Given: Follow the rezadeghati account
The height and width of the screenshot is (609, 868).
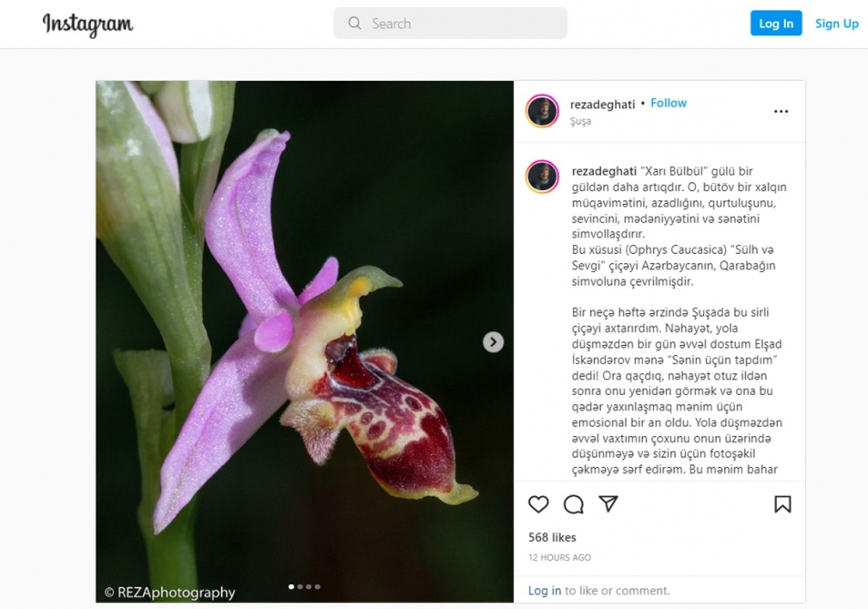Looking at the screenshot, I should click(x=669, y=103).
